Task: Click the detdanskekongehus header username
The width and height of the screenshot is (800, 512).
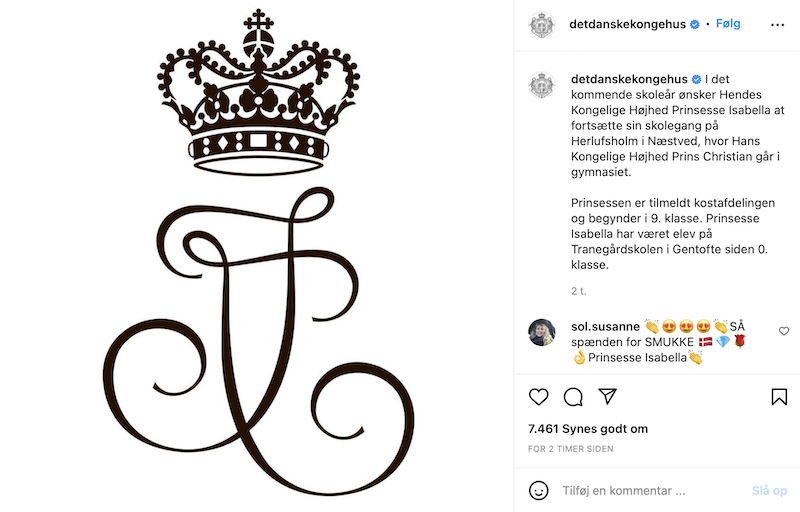Action: (627, 24)
